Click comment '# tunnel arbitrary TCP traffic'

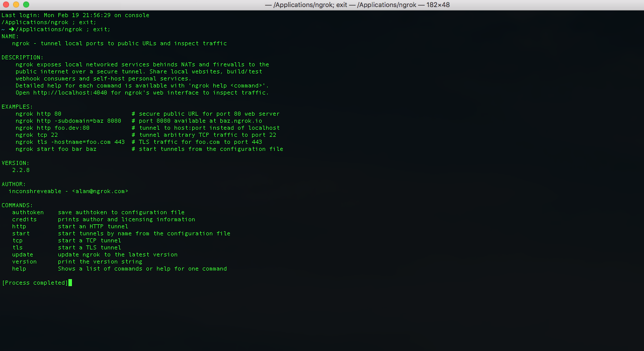click(204, 135)
